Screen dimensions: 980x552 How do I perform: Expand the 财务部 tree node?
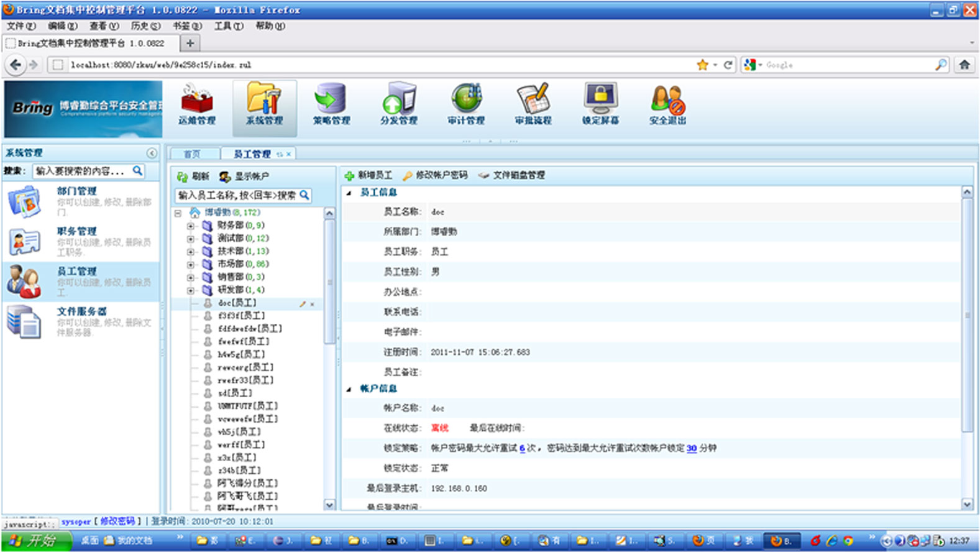tap(191, 226)
